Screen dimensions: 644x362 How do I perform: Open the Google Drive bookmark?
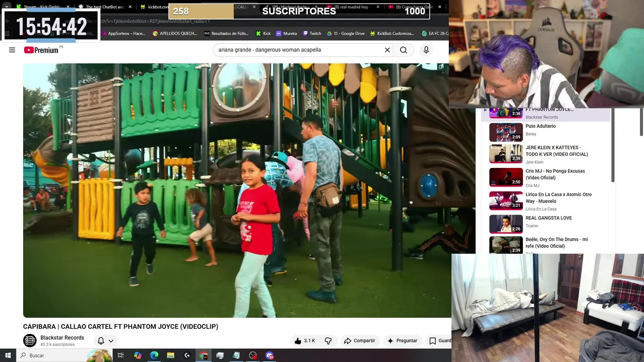(x=346, y=34)
